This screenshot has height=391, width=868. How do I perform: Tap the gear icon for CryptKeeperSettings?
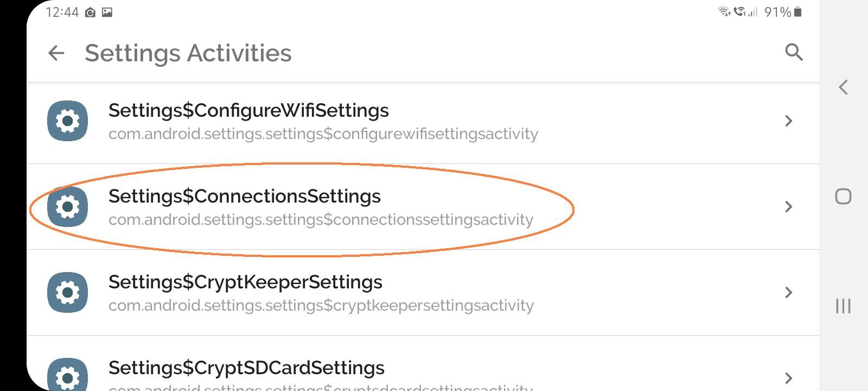(67, 292)
